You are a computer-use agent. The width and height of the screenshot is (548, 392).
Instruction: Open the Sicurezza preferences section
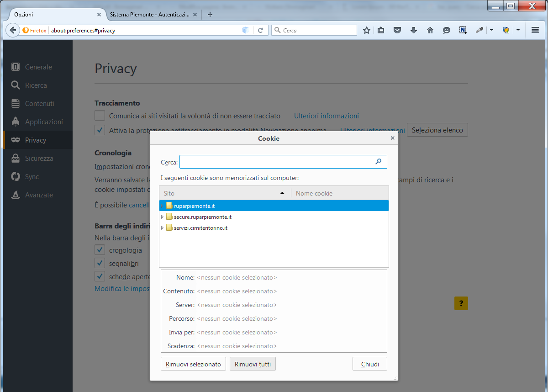(x=37, y=158)
